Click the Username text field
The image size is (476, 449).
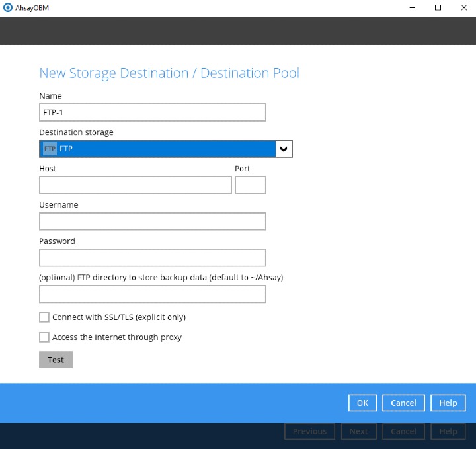(152, 222)
